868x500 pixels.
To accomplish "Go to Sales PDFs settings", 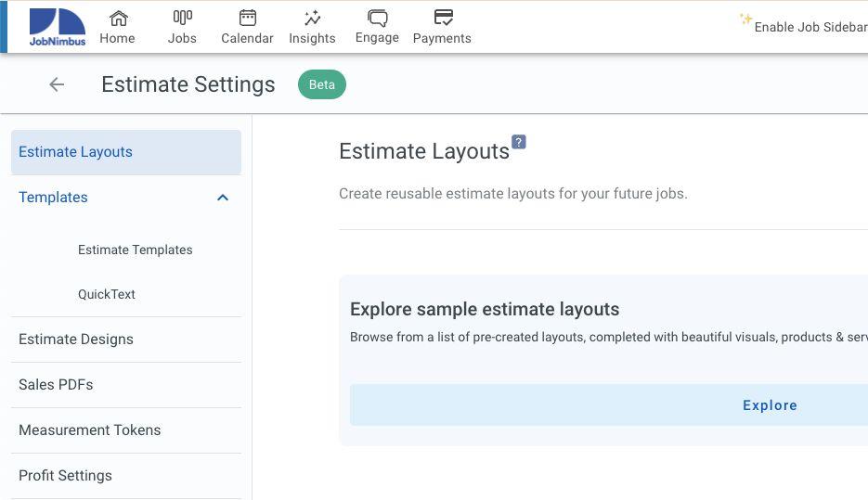I will coord(56,385).
